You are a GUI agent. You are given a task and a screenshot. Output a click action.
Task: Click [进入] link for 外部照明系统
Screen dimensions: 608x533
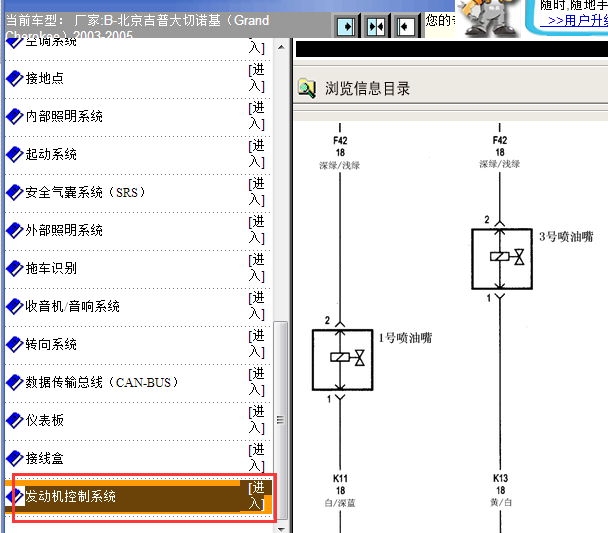pyautogui.click(x=257, y=230)
